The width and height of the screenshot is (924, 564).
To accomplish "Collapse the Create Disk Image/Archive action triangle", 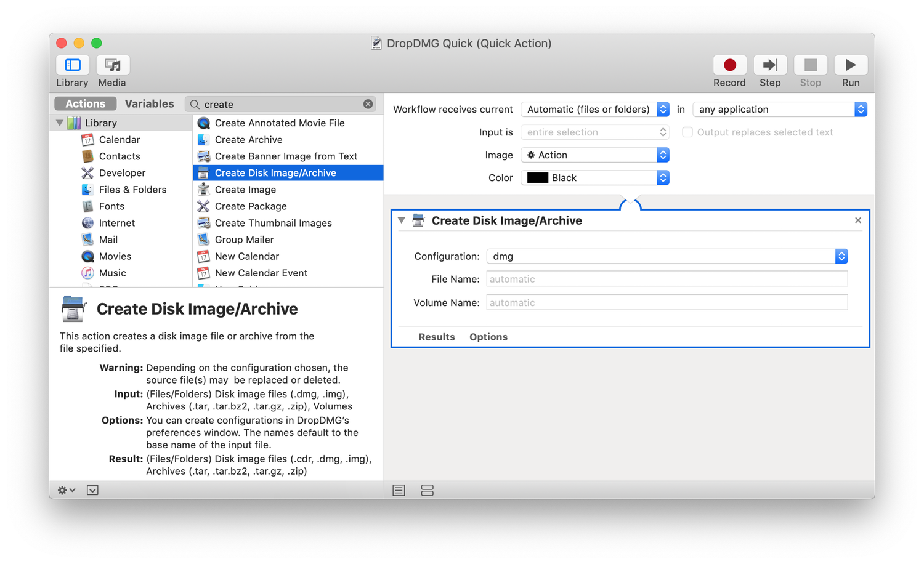I will pyautogui.click(x=402, y=220).
